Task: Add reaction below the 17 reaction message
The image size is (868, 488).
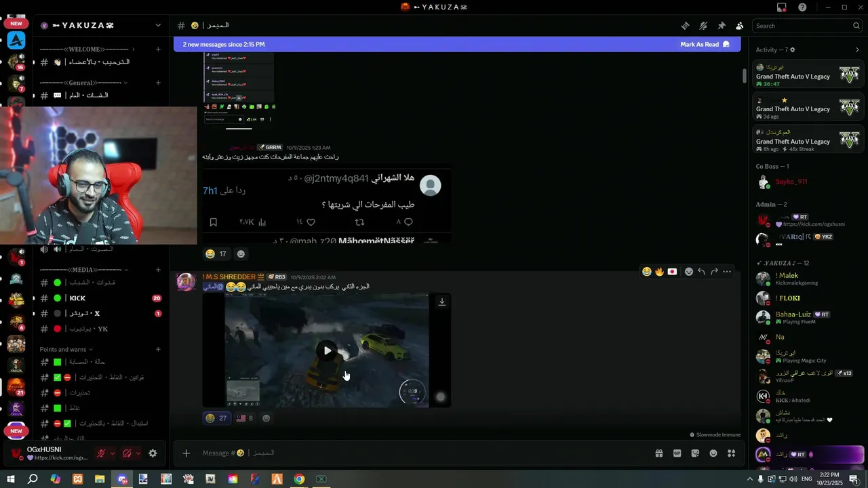Action: [x=241, y=254]
